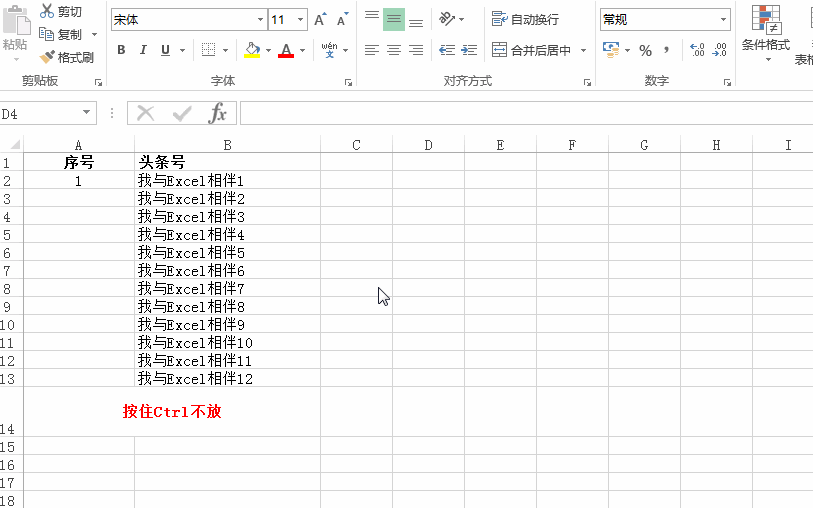Align text left
Screen dimensions: 813x508
372,50
